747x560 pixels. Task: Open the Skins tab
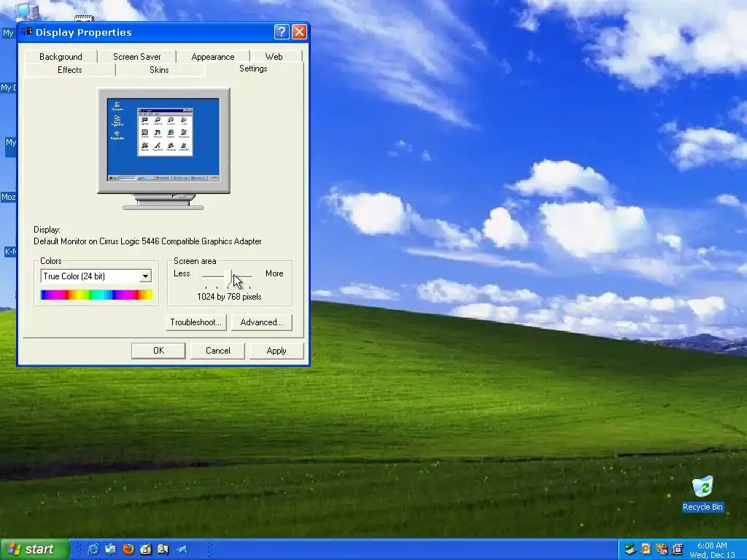click(x=159, y=70)
